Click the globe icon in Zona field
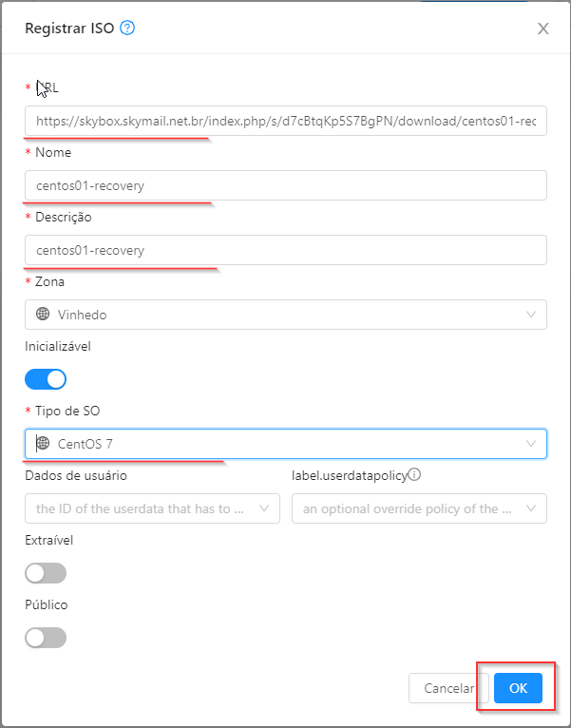The height and width of the screenshot is (728, 571). coord(43,315)
